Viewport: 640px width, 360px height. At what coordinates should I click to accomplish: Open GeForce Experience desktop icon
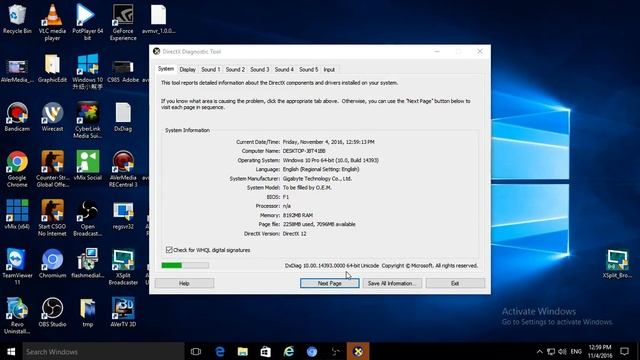pyautogui.click(x=123, y=22)
